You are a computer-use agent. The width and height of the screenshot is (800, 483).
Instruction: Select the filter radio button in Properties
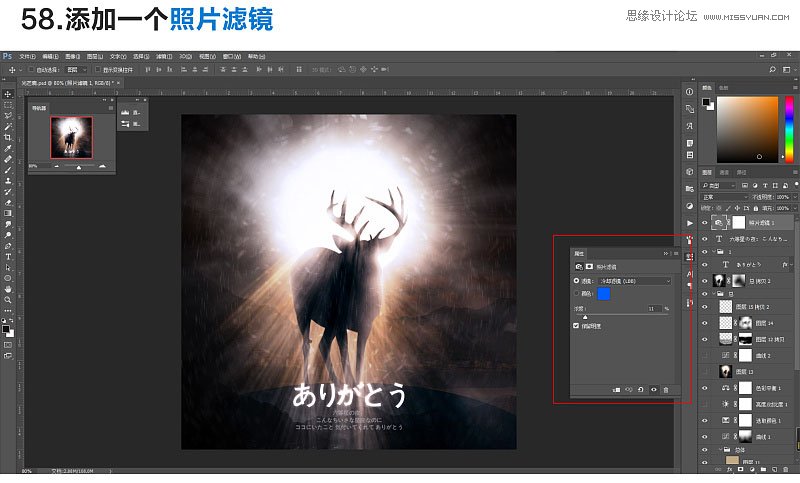click(577, 281)
